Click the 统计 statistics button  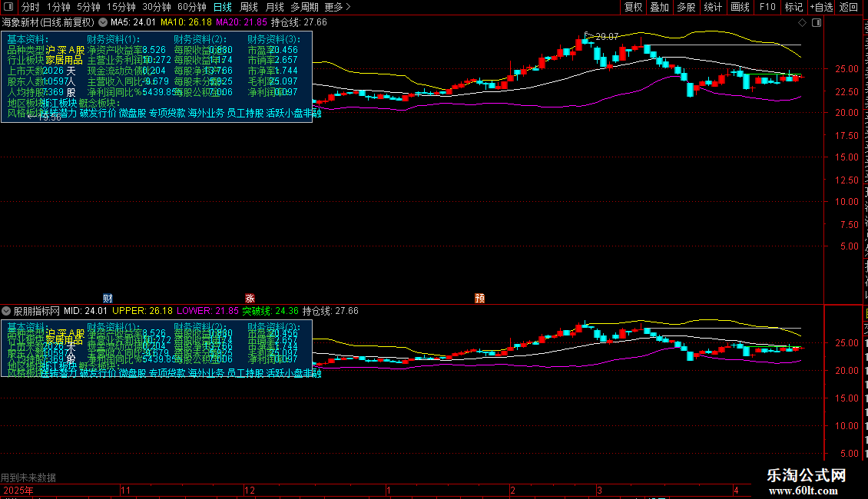coord(712,7)
